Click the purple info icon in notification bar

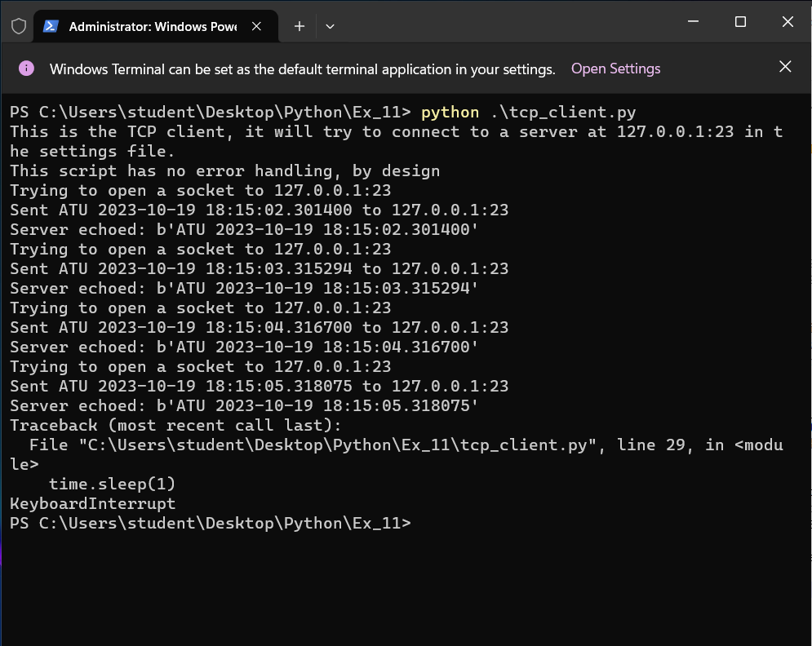click(x=26, y=69)
